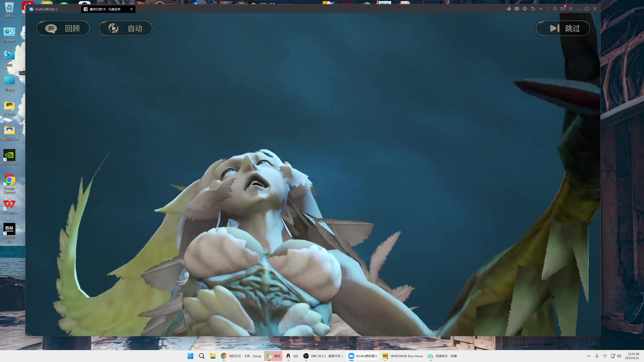Open the 回顾 dialogue review log
The height and width of the screenshot is (362, 644).
coord(63,28)
